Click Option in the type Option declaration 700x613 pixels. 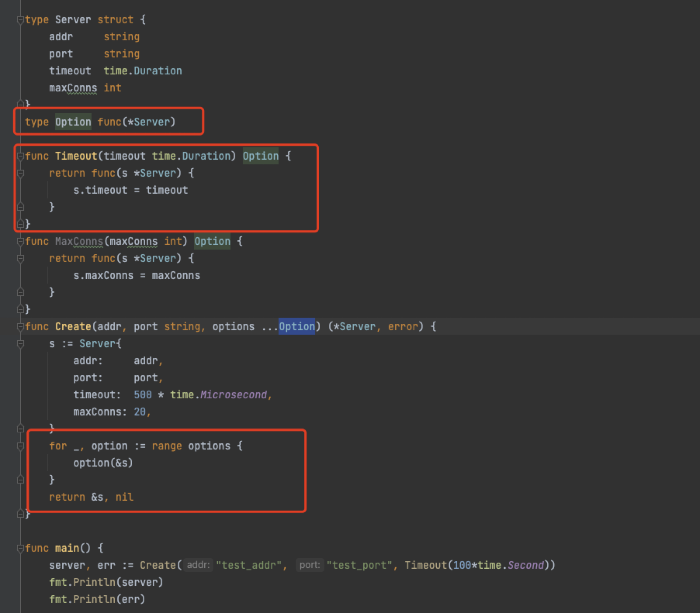pos(73,122)
